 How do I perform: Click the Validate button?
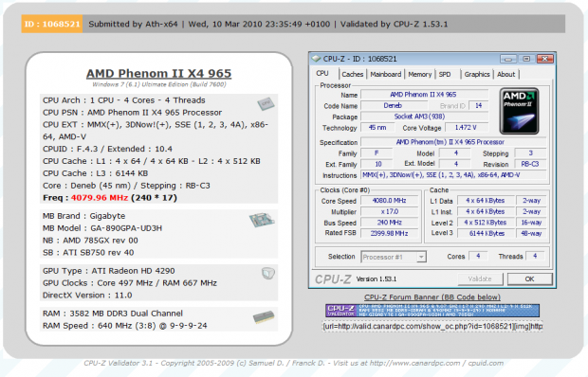click(480, 278)
